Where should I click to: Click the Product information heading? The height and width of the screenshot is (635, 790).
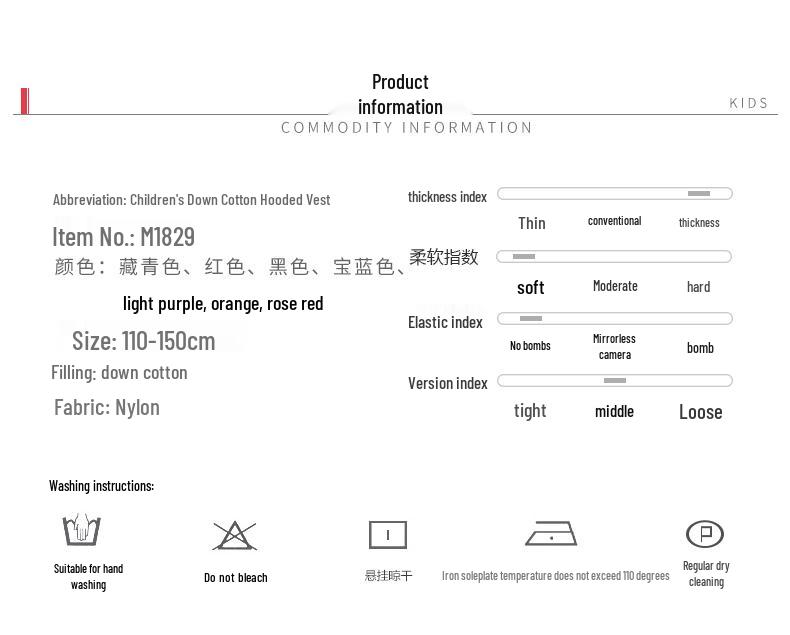click(400, 94)
